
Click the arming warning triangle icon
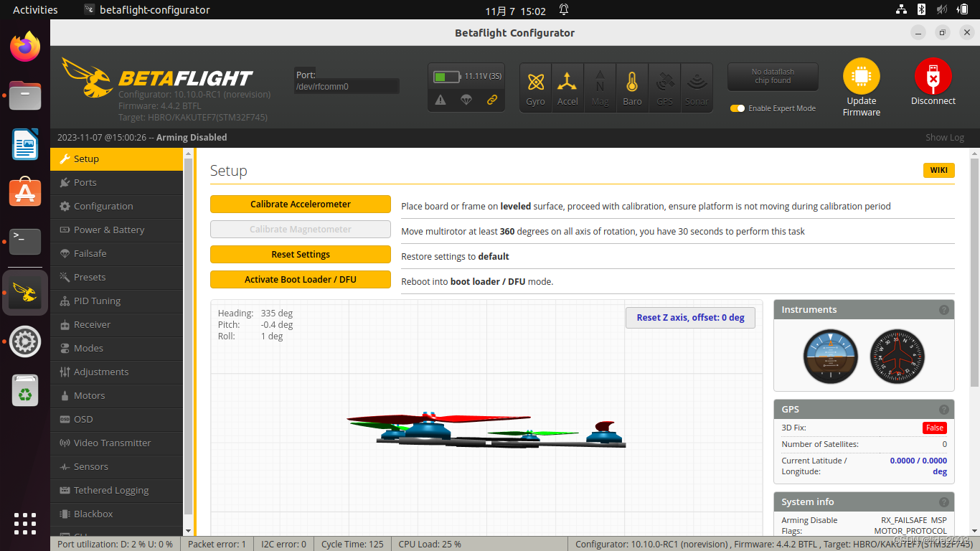tap(440, 100)
